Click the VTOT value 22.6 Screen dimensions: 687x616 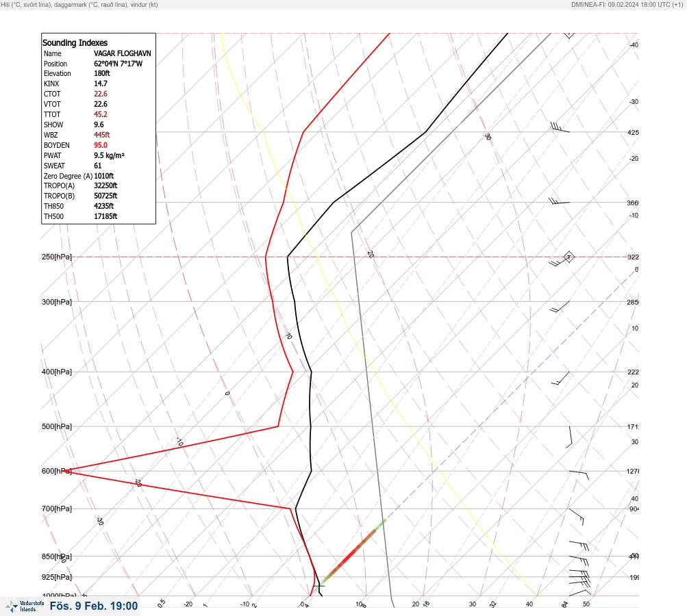tap(100, 104)
